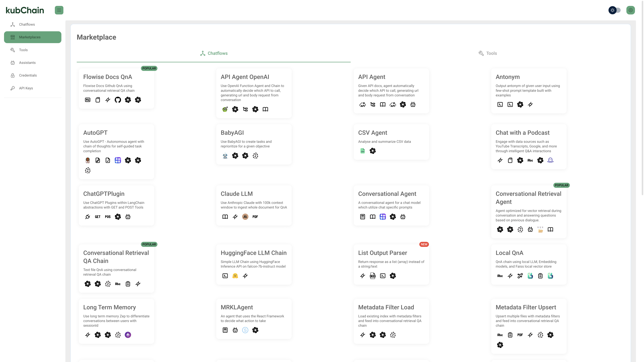Open the Local QnA card title
Viewport: 644px width, 362px height.
(509, 253)
